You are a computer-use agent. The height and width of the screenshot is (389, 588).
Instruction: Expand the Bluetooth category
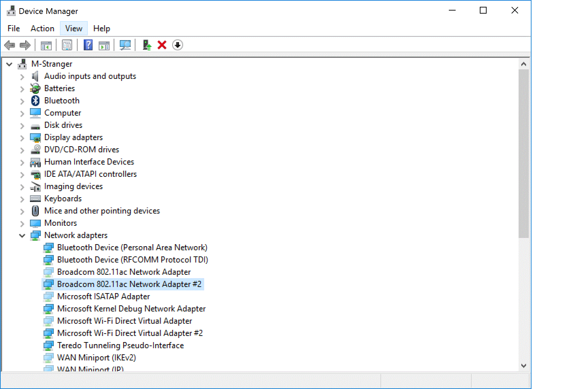(x=22, y=101)
